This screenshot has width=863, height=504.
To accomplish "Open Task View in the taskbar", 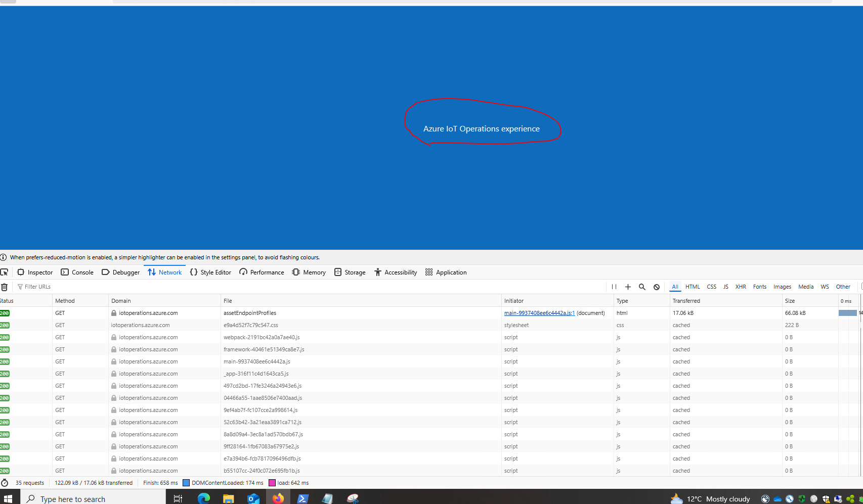I will 178,498.
